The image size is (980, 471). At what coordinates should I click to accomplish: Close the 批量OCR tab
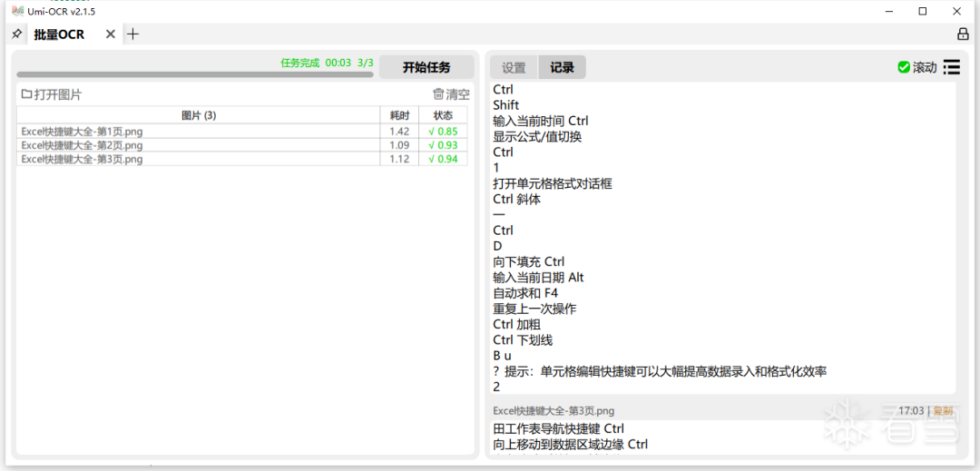pos(111,34)
